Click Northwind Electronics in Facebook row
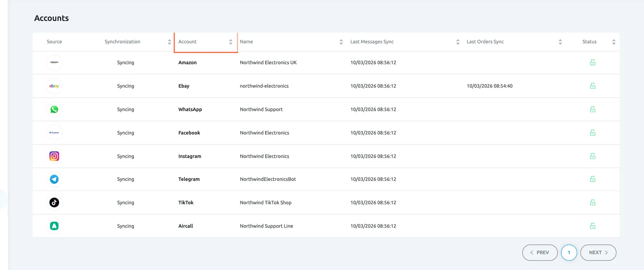The image size is (644, 270). click(264, 133)
